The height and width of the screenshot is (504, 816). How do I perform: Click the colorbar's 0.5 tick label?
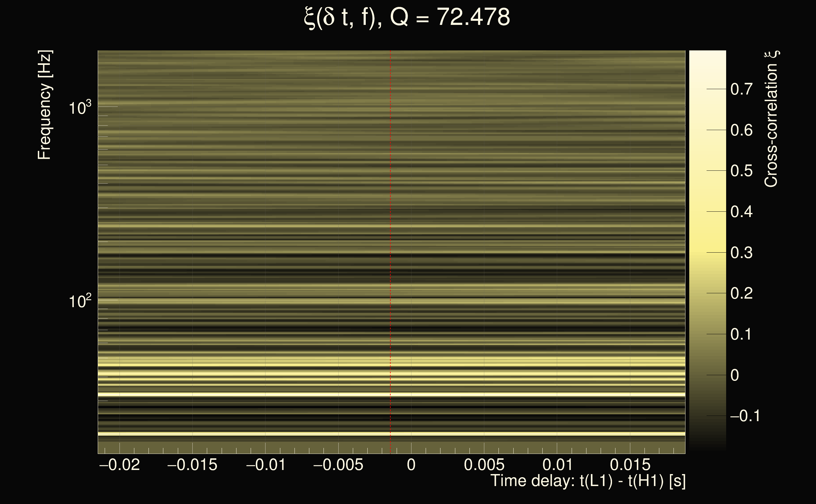741,171
